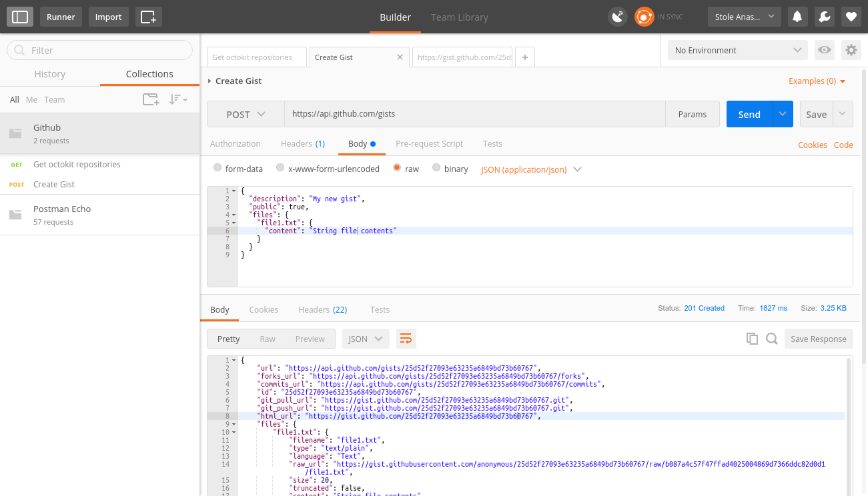The width and height of the screenshot is (868, 496).
Task: Open the Pre-request Script tab
Action: (429, 143)
